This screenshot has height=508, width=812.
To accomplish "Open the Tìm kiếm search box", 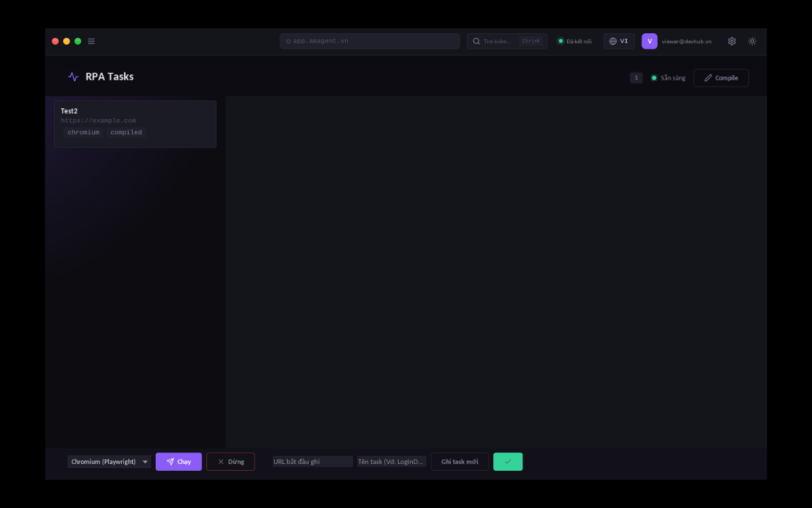I will point(507,41).
